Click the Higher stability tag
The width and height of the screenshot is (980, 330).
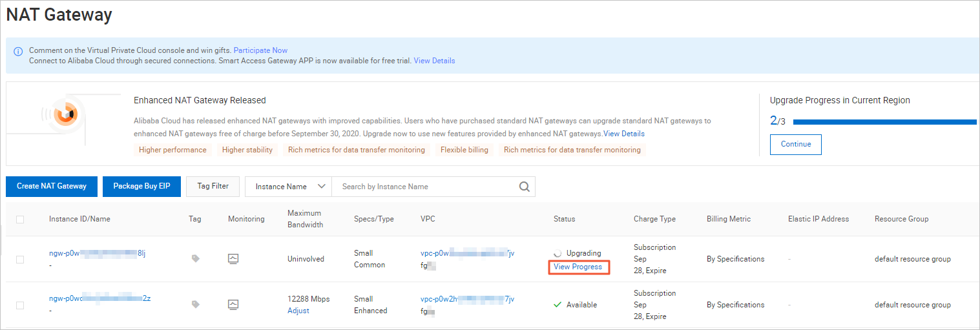tap(247, 150)
